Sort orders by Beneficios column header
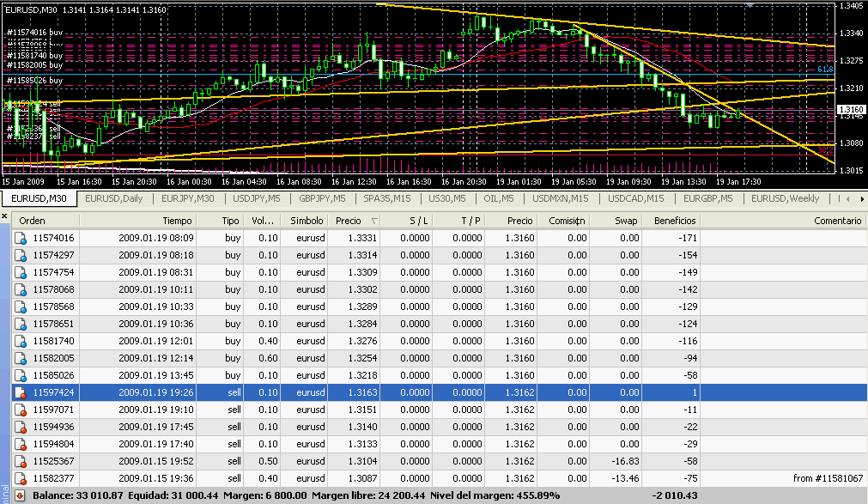 point(675,221)
